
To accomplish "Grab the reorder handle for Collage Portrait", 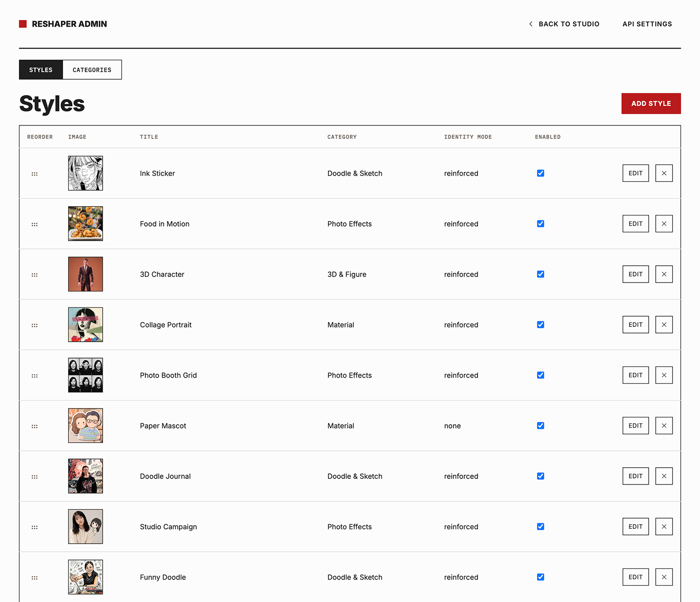I will coord(35,325).
